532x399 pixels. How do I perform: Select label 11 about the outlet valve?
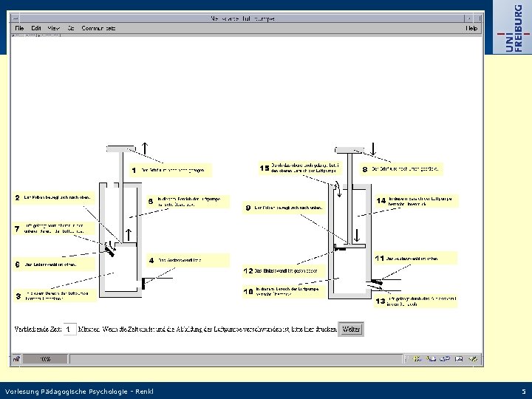click(x=415, y=259)
